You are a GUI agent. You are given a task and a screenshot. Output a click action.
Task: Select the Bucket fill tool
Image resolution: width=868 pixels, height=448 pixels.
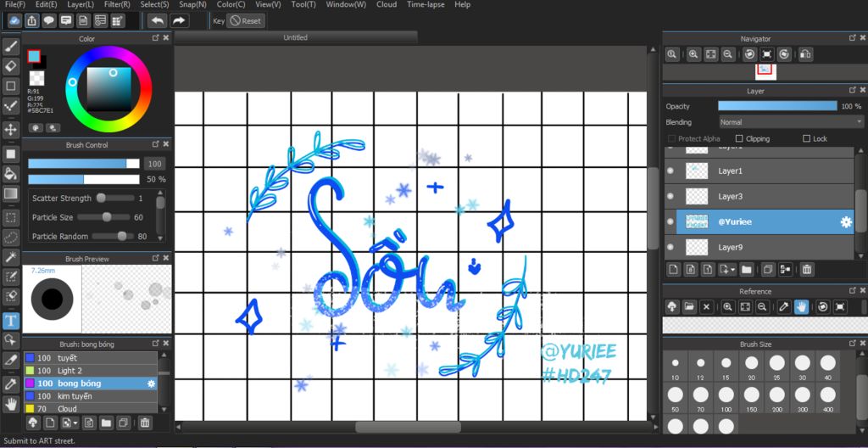point(10,174)
